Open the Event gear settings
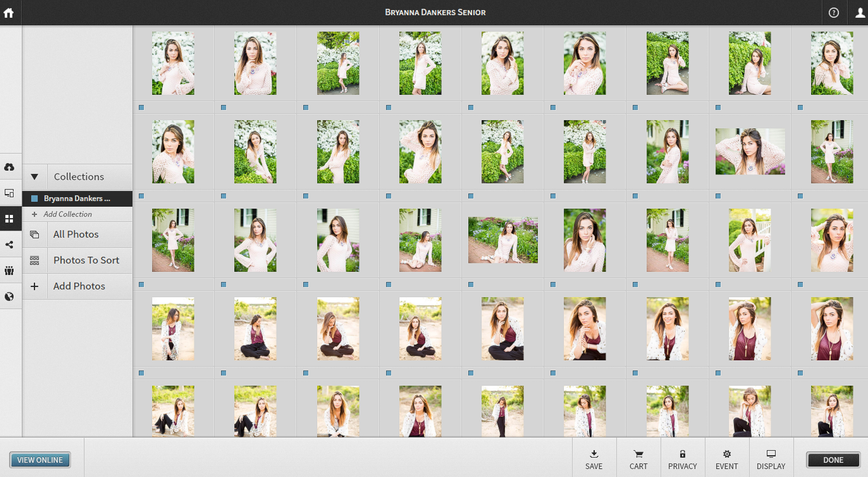The height and width of the screenshot is (477, 868). [x=727, y=460]
